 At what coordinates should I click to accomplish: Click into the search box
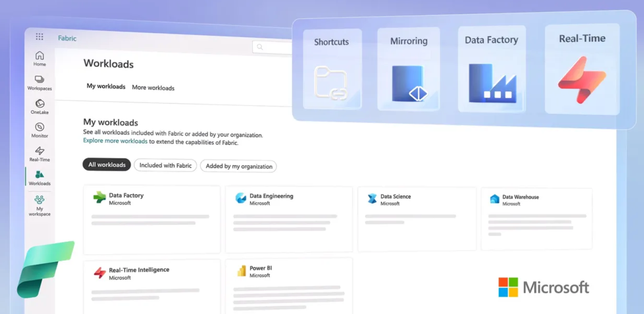coord(273,47)
